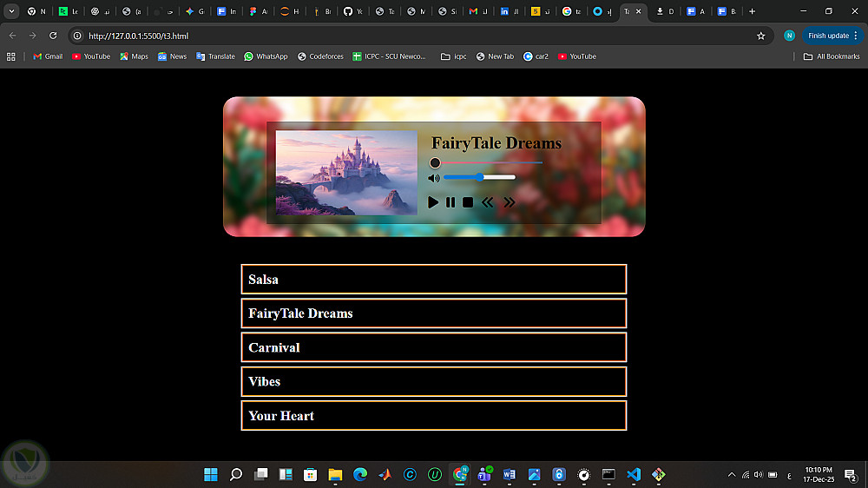Viewport: 868px width, 488px height.
Task: Switch to the LinkedIn browser tab
Action: coord(510,11)
